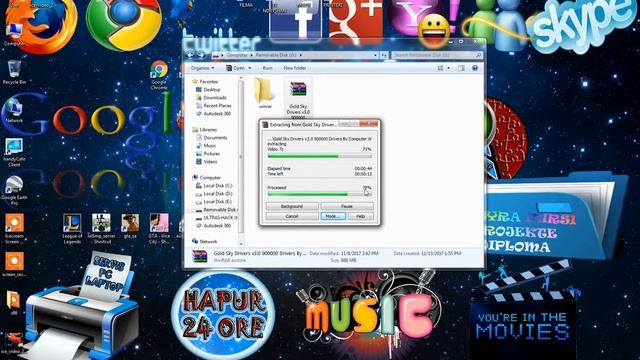640x360 pixels.
Task: Select the screen_rec desktop icon
Action: click(14, 264)
